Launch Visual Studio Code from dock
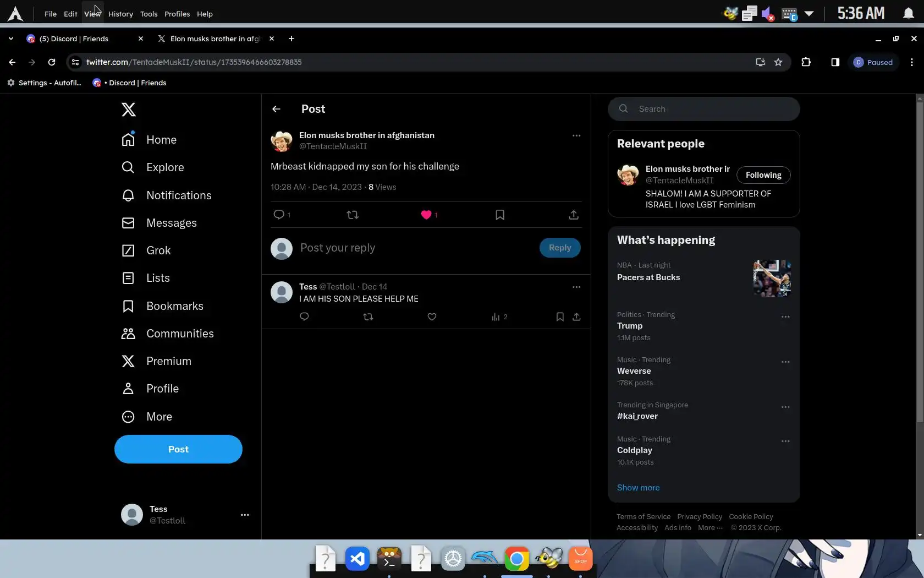The image size is (924, 578). pos(357,559)
